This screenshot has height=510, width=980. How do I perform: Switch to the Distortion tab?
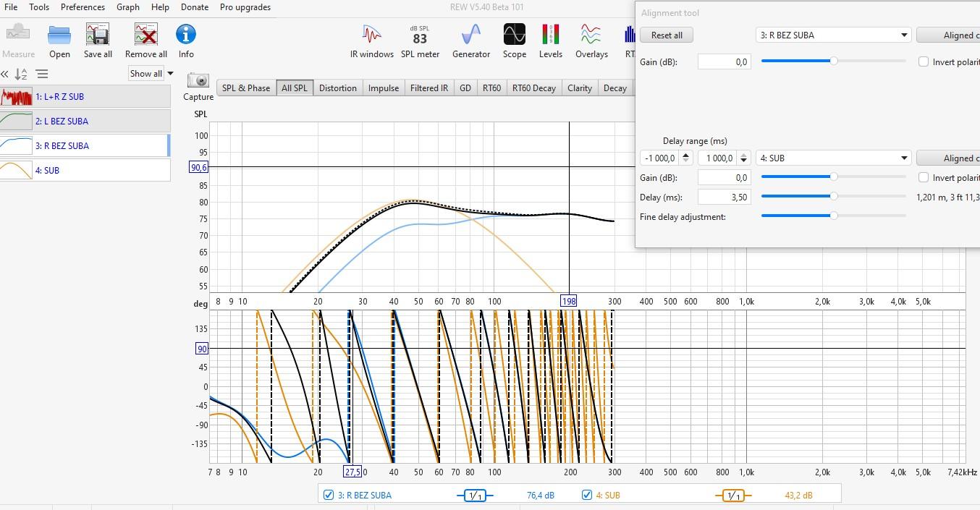(338, 88)
